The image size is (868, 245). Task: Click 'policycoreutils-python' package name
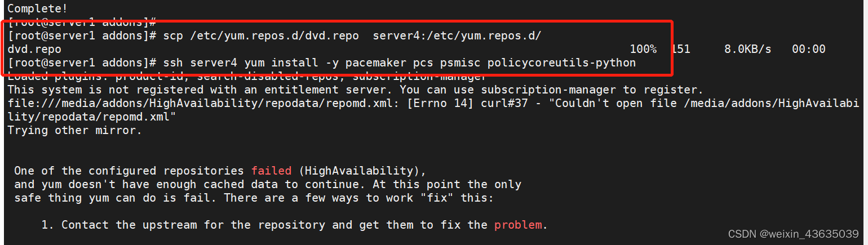pyautogui.click(x=561, y=63)
